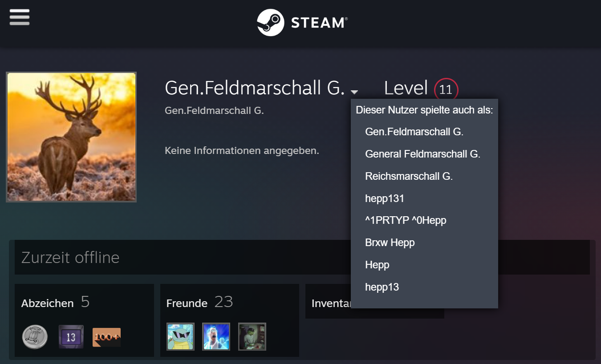Open the purple 13 badge icon

point(71,337)
